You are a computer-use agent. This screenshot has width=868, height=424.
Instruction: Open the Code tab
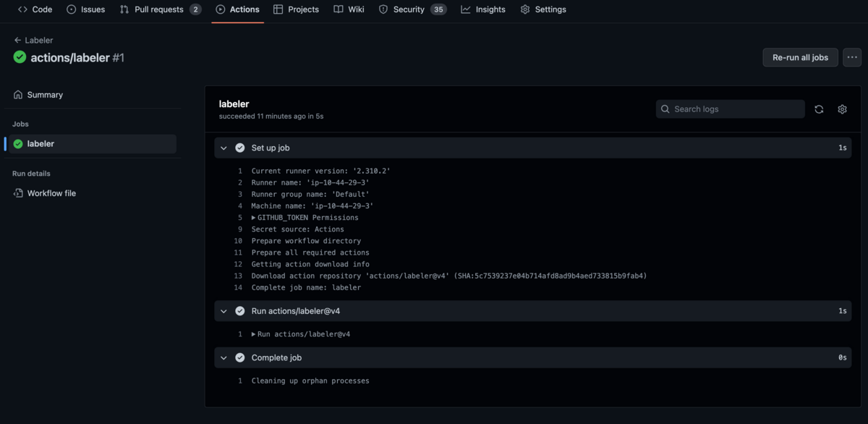35,9
